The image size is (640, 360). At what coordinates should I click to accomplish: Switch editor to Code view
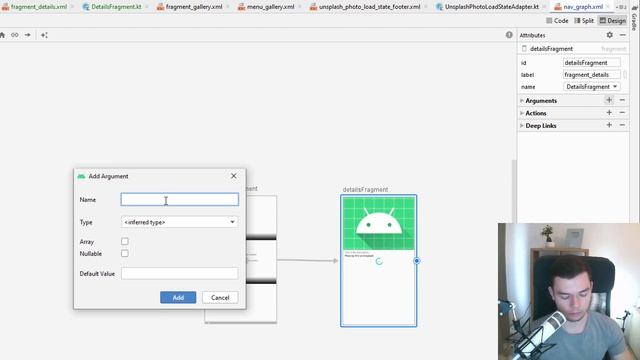coord(557,20)
